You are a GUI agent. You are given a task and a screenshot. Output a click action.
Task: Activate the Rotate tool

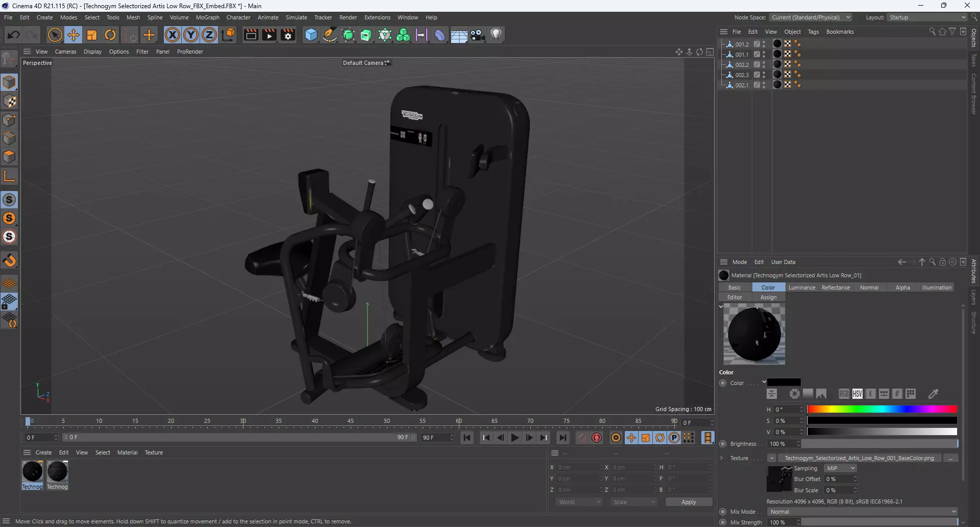point(110,35)
